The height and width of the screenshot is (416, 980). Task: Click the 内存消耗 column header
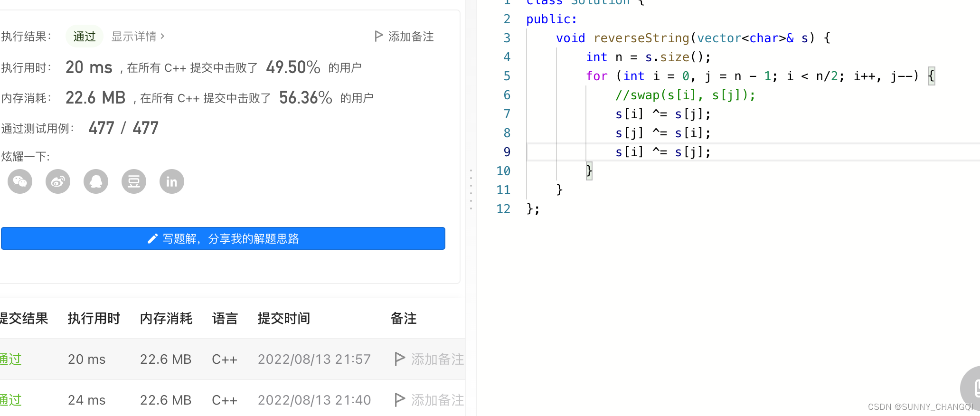click(x=166, y=318)
